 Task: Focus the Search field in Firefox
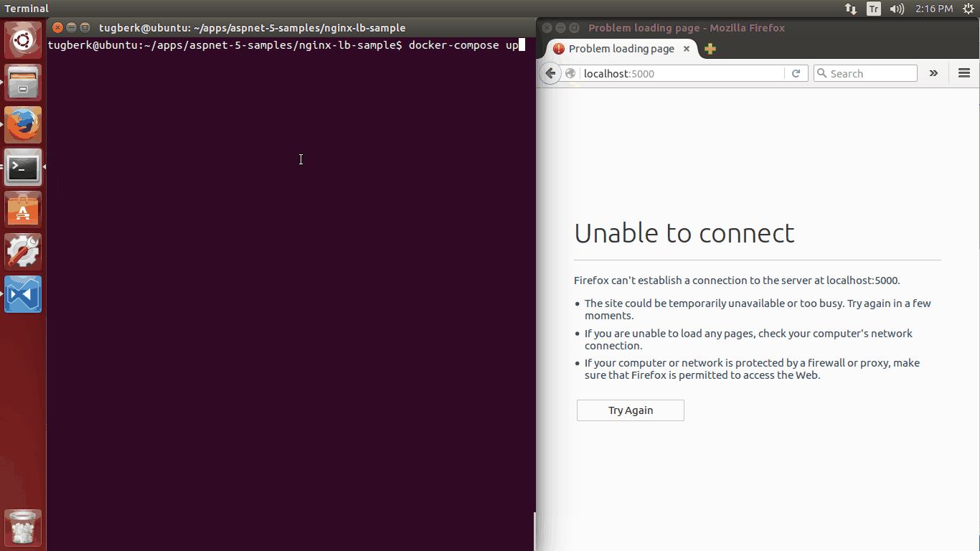click(864, 72)
